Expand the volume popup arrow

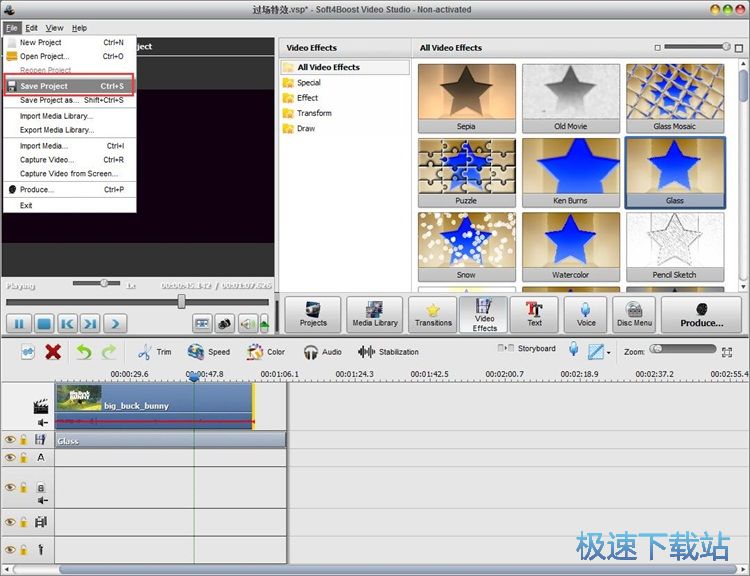coord(264,324)
